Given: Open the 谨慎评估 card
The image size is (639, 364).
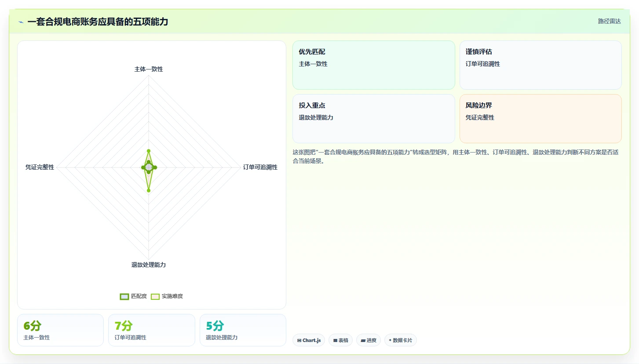Looking at the screenshot, I should tap(540, 65).
